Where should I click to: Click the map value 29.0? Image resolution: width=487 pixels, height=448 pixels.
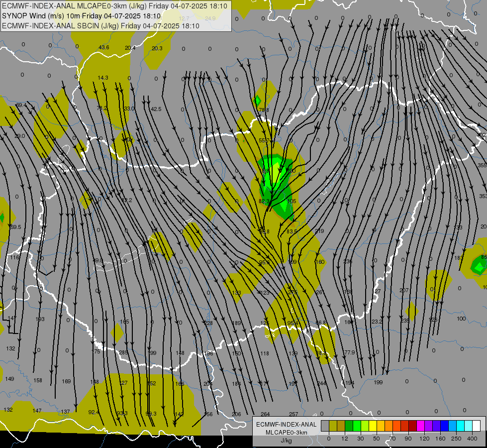point(19,136)
